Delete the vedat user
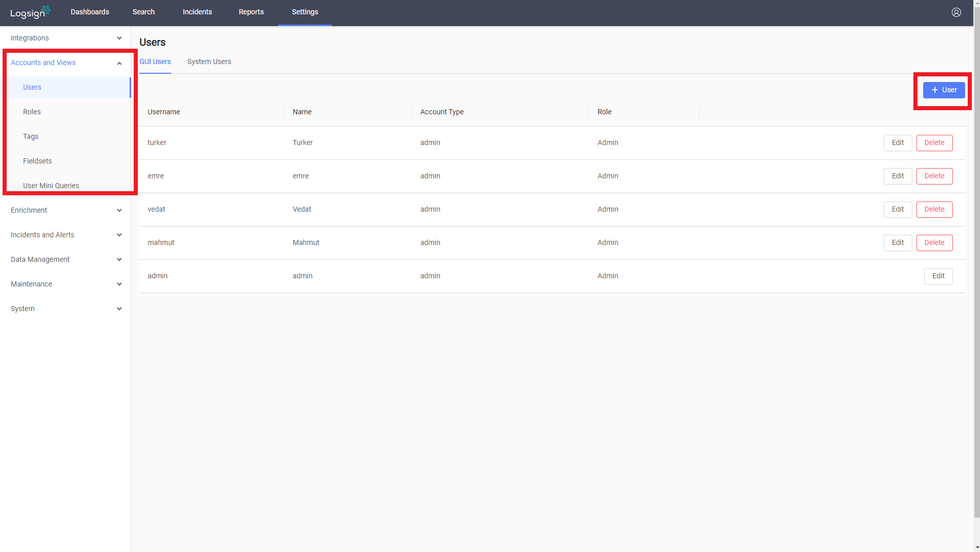Screen dimensions: 980x552 point(934,210)
